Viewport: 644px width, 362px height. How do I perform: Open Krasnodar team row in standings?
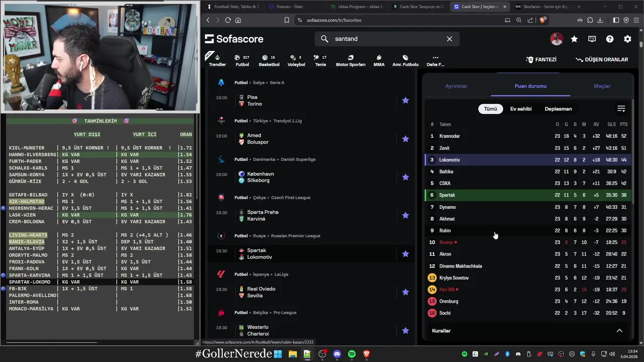click(x=528, y=136)
